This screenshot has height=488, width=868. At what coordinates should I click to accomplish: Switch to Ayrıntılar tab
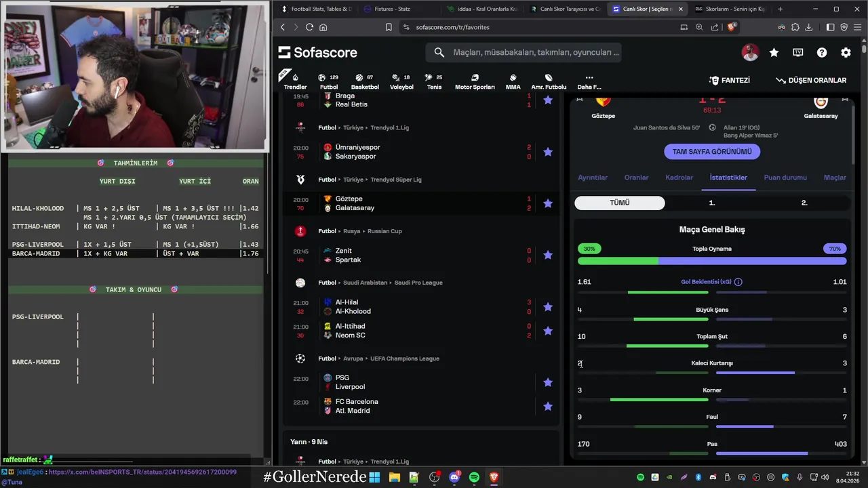tap(593, 178)
